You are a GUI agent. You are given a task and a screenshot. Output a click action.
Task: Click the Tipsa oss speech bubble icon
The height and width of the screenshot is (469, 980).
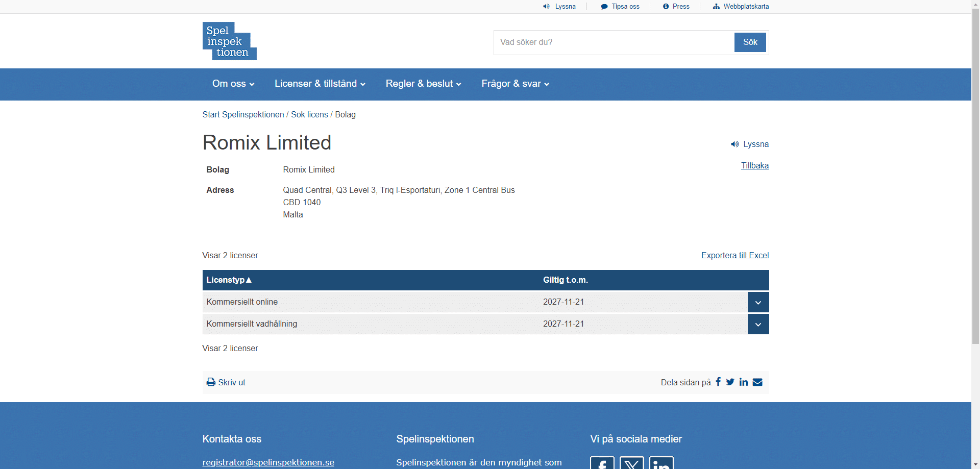click(604, 7)
